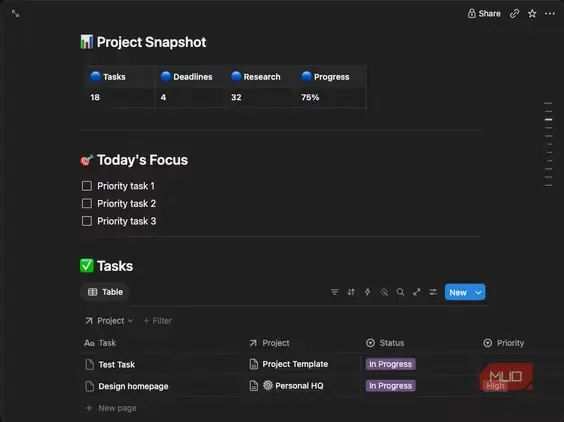This screenshot has height=422, width=564.
Task: Open the Project Template relation
Action: pyautogui.click(x=289, y=364)
